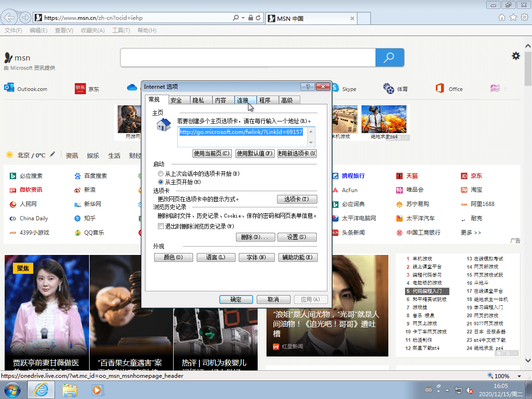Select the 从主页开始 radio button
The height and width of the screenshot is (399, 532).
tap(161, 181)
